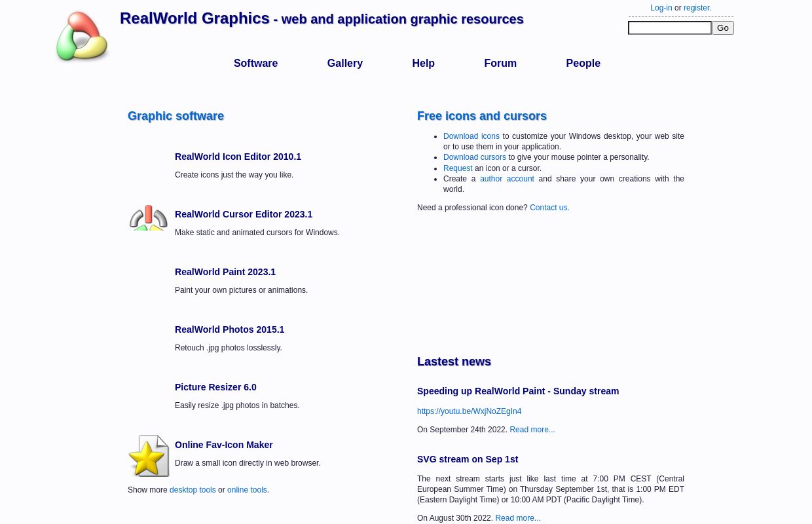The width and height of the screenshot is (812, 524).
Task: Open RealWorld Photos 2015.1
Action: pos(229,329)
